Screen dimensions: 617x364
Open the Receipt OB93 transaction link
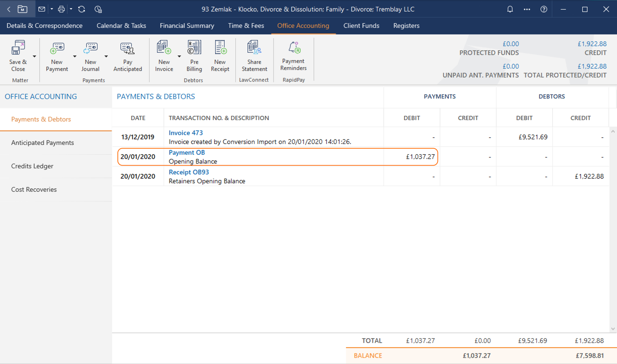[x=189, y=172]
